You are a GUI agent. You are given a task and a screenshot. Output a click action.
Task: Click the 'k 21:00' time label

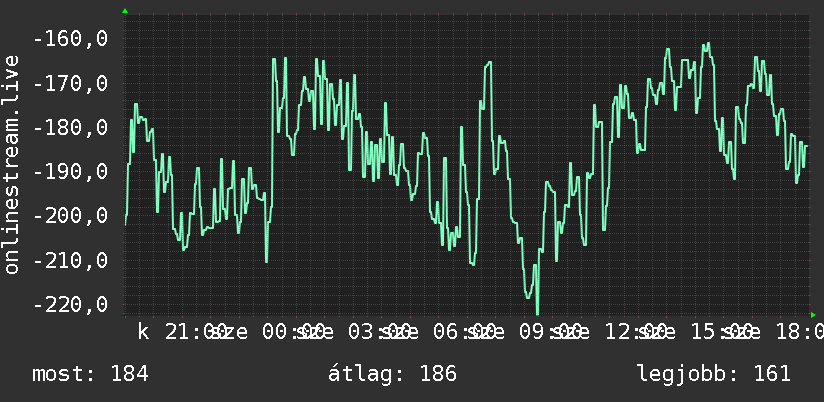point(182,332)
